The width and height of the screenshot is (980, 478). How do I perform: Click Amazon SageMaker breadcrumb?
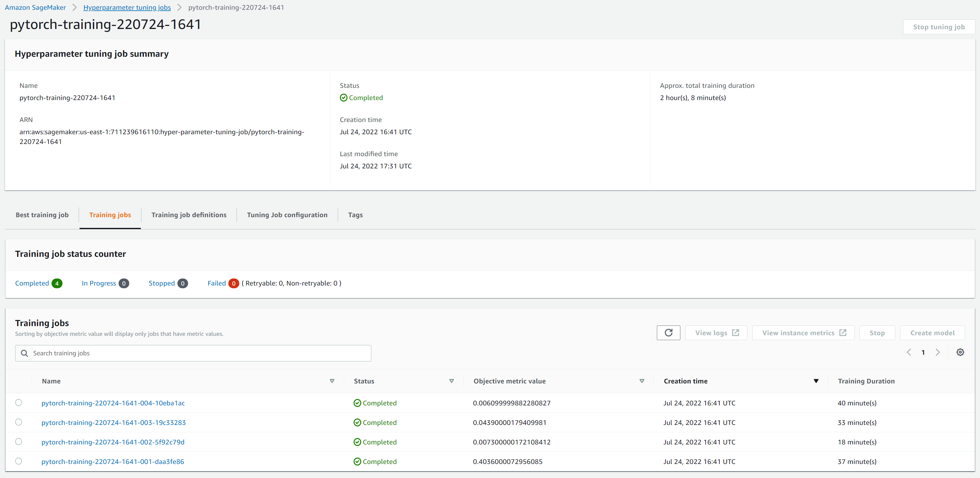(x=35, y=7)
